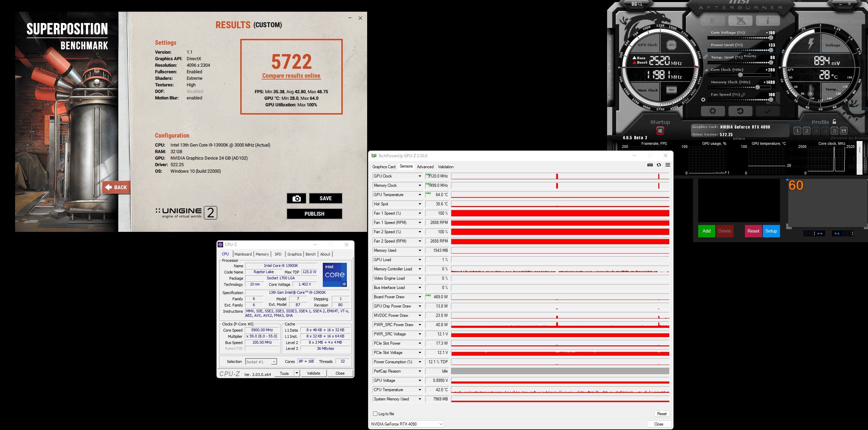Expand the GPU Temperature sensor dropdown
This screenshot has height=430, width=868.
point(419,195)
